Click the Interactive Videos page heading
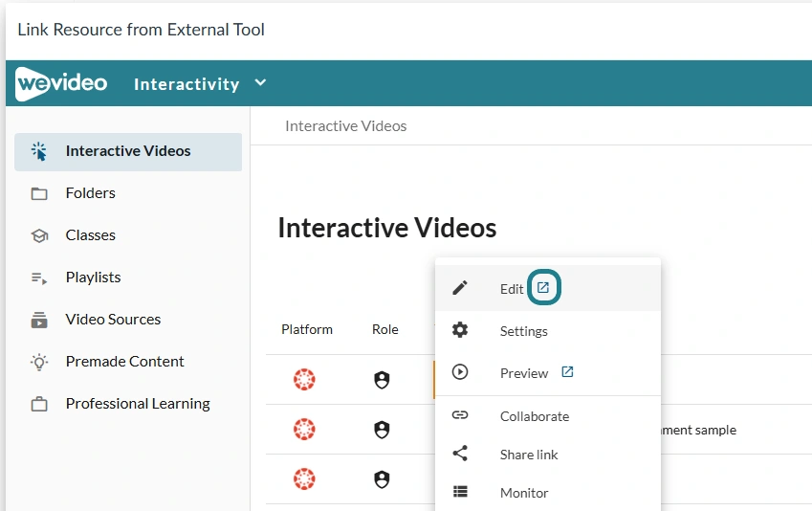The height and width of the screenshot is (511, 812). click(x=386, y=228)
